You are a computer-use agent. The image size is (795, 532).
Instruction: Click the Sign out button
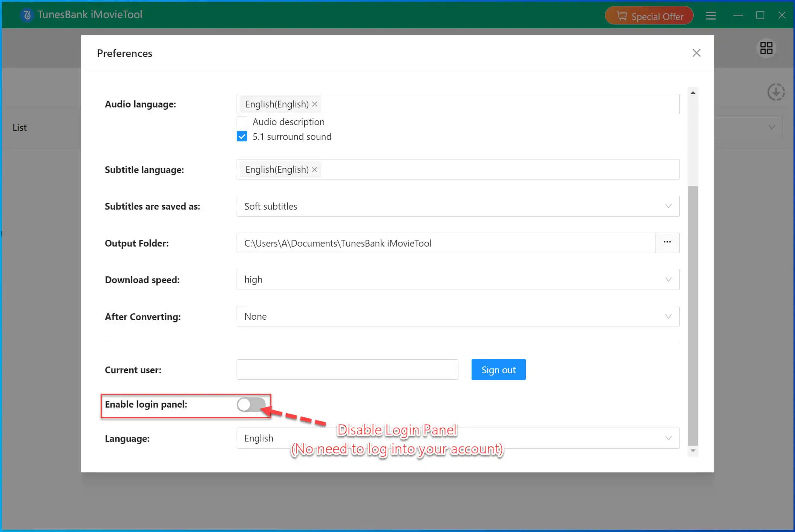498,369
